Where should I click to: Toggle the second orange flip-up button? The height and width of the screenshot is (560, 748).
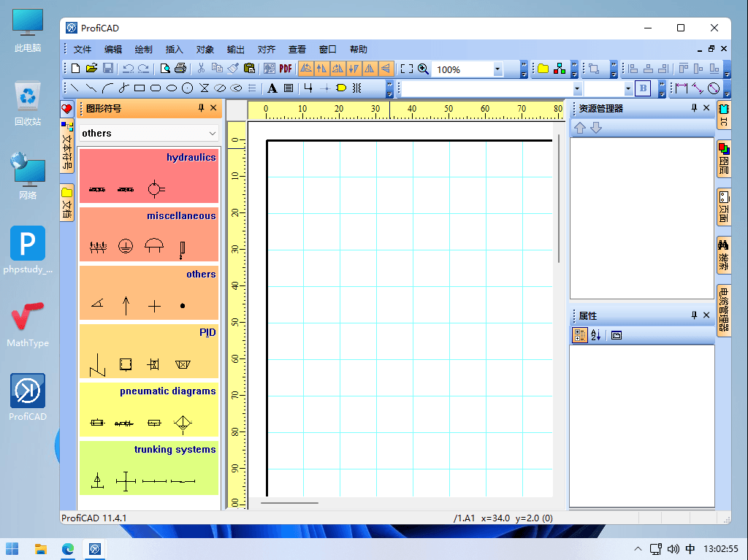coord(322,69)
